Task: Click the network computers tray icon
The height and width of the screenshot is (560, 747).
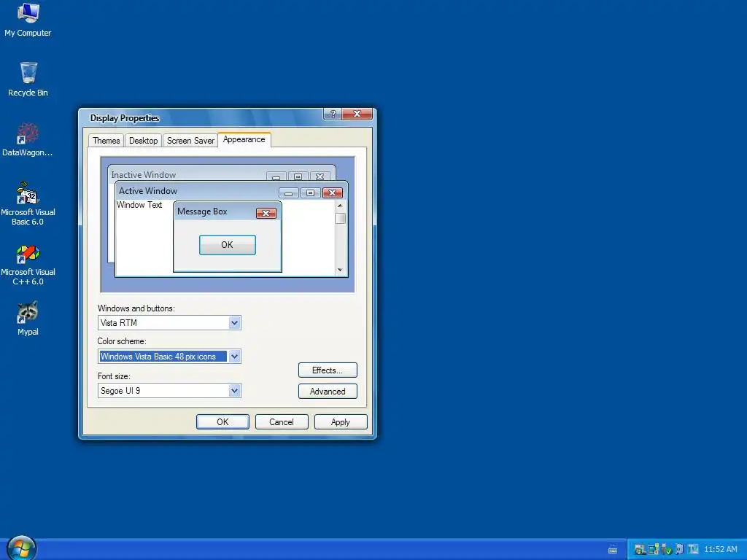Action: 654,549
